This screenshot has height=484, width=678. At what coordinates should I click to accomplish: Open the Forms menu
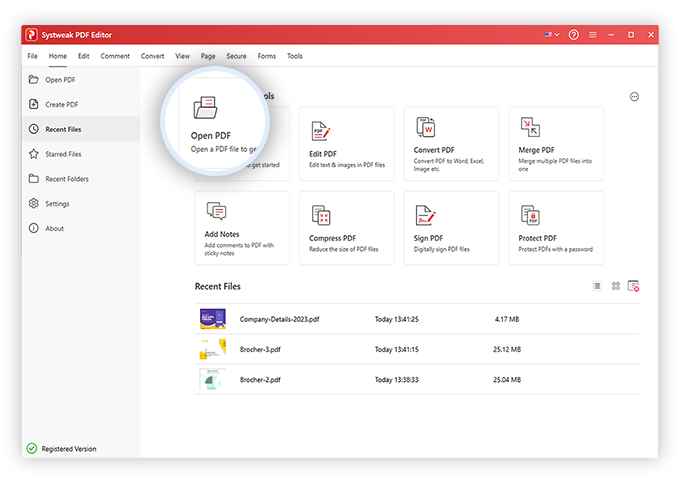266,56
